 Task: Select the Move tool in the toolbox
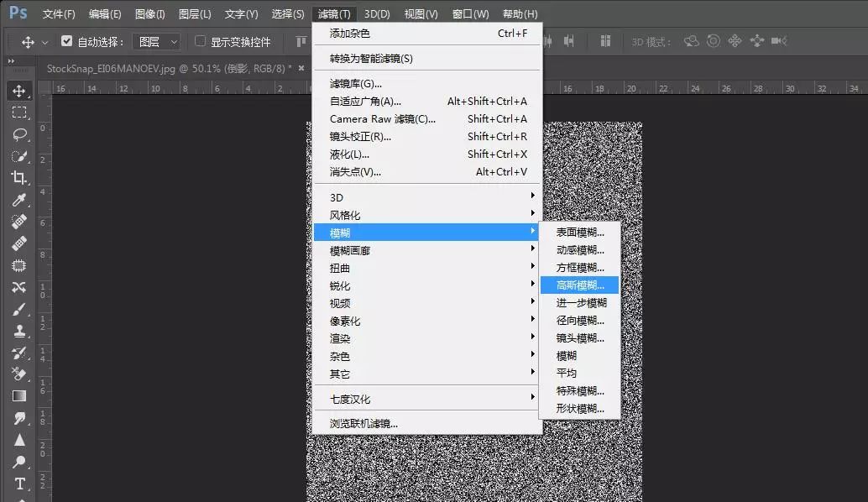coord(19,91)
